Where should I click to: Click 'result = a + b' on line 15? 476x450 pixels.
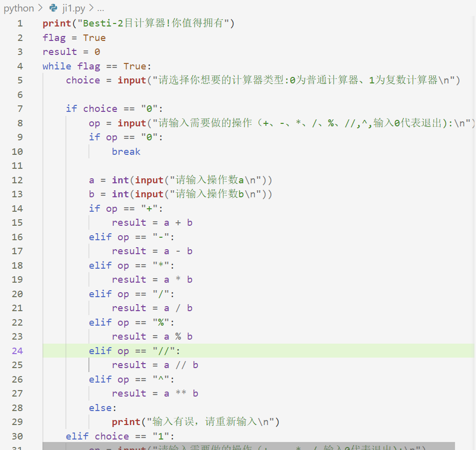coord(152,223)
